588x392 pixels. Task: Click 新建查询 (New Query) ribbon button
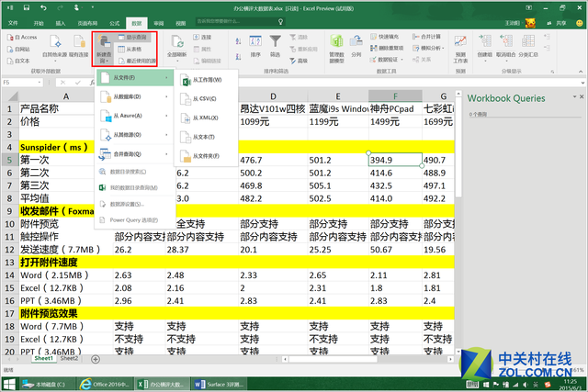coord(104,49)
